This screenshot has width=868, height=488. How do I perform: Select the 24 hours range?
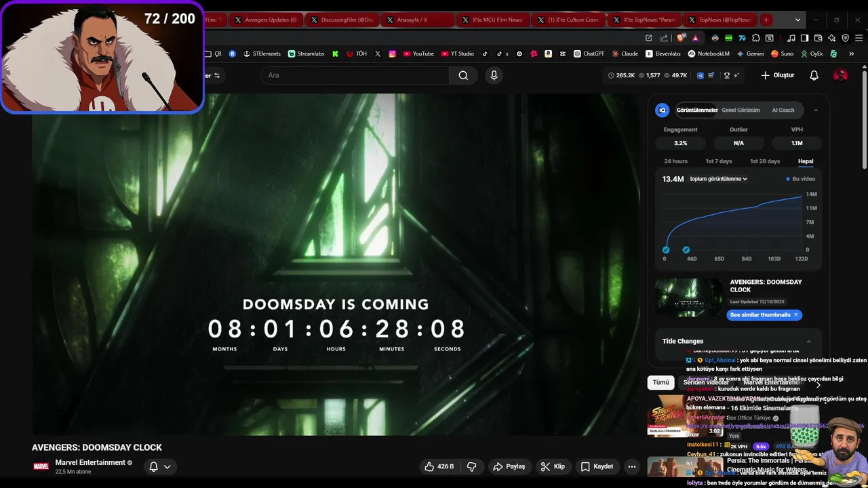click(x=675, y=161)
